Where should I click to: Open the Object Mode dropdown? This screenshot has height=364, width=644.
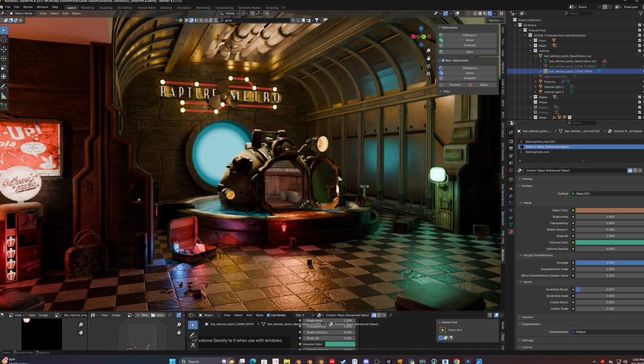pyautogui.click(x=24, y=13)
